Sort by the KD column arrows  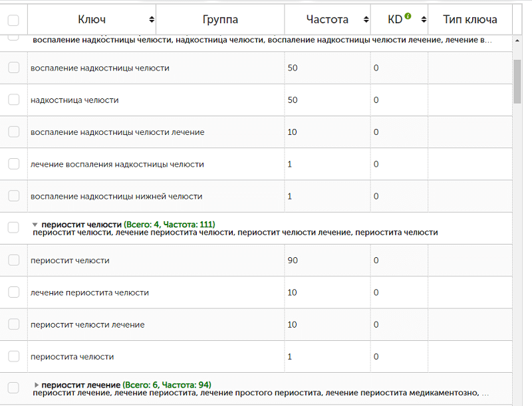coord(423,20)
